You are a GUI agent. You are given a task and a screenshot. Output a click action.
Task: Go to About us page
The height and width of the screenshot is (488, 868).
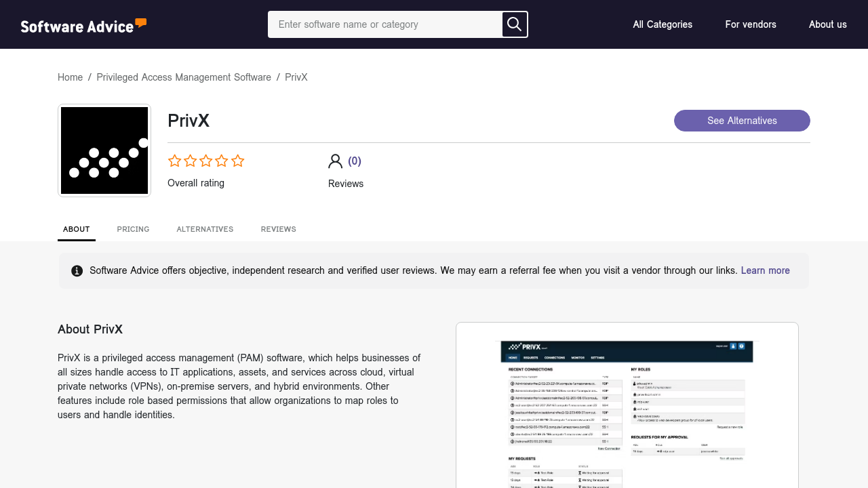point(827,24)
